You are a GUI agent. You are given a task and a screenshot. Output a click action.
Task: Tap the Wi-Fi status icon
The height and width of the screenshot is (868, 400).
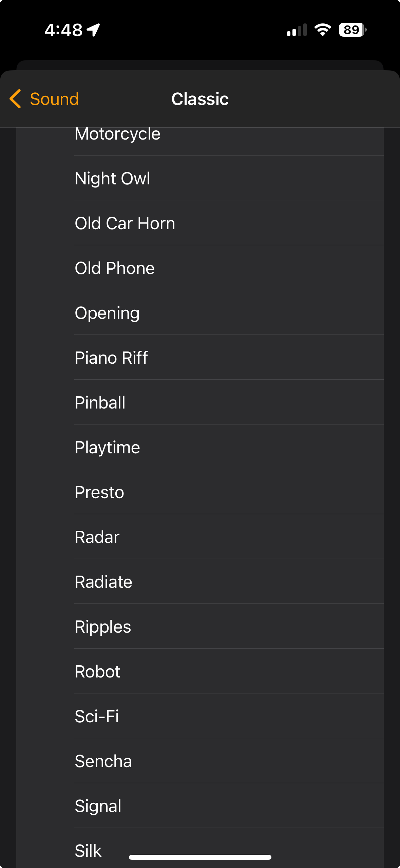[323, 30]
